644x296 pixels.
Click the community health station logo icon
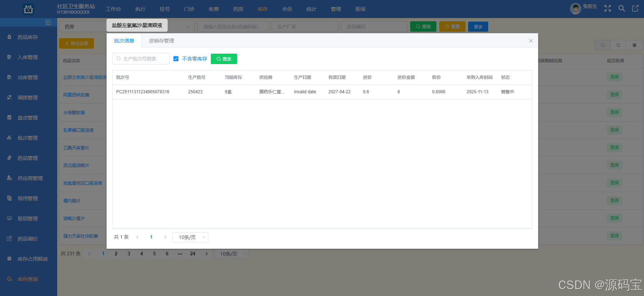click(28, 9)
